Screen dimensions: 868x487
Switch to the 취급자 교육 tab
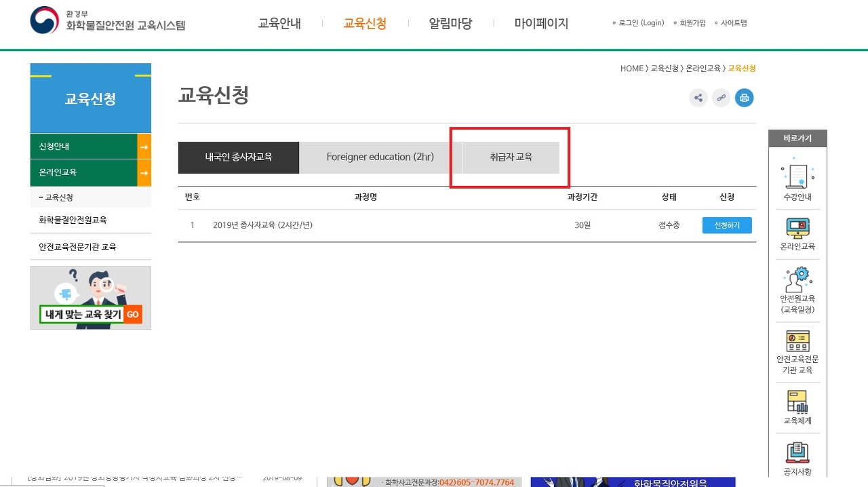coord(510,157)
